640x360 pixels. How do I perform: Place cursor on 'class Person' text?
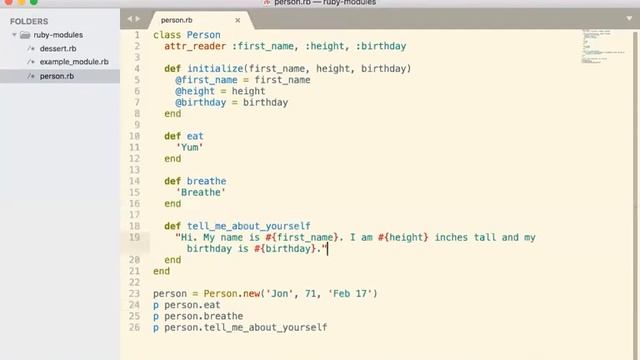point(187,35)
